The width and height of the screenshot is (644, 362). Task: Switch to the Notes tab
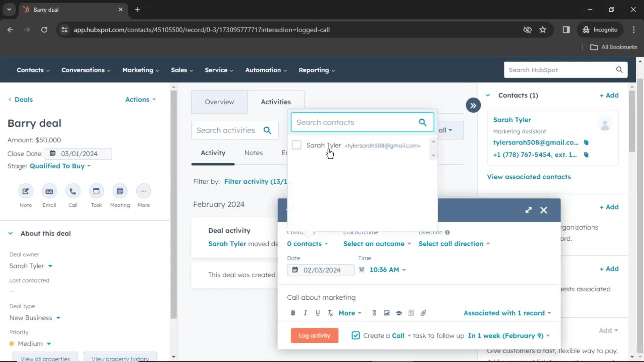pyautogui.click(x=254, y=153)
